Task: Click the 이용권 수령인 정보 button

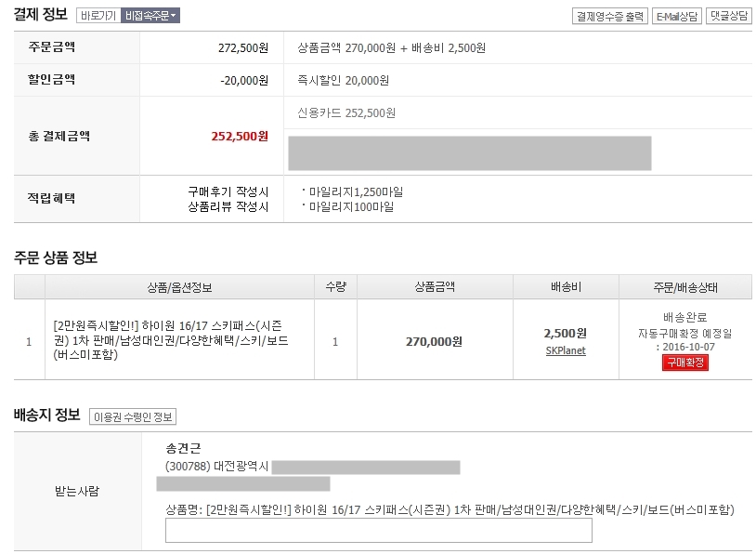Action: pyautogui.click(x=133, y=417)
